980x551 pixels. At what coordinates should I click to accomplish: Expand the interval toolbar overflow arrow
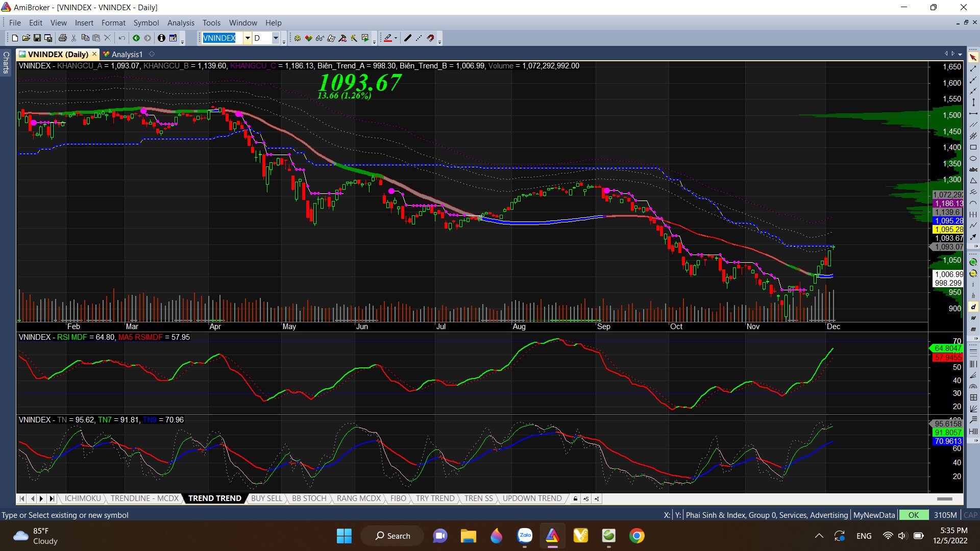[976, 338]
